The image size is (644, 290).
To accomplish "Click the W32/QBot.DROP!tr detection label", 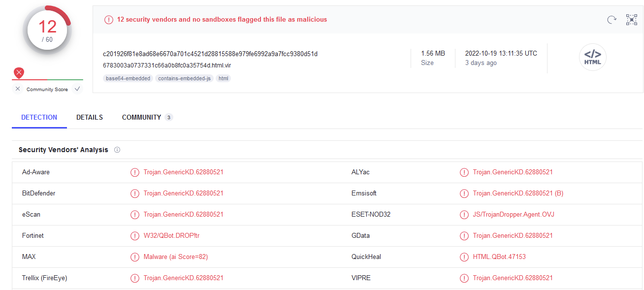I will pyautogui.click(x=171, y=236).
